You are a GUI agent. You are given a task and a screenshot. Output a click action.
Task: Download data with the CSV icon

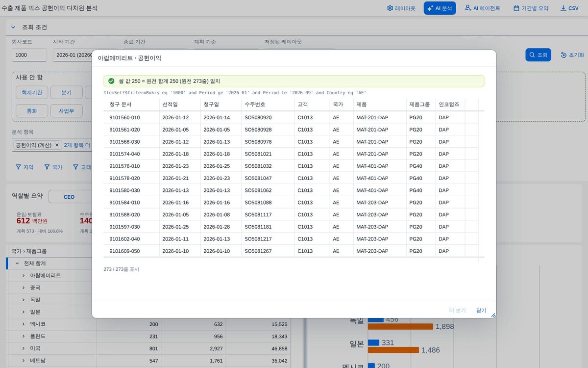(x=569, y=8)
